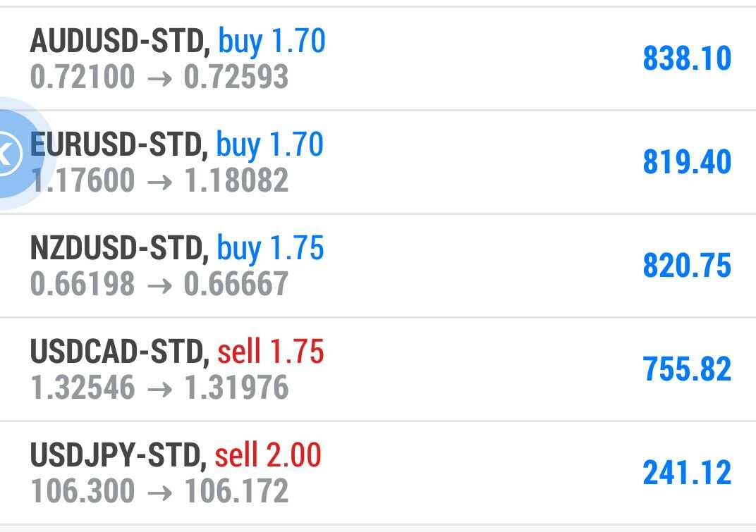Click the AUDUSD blue buy 1.70 label
The height and width of the screenshot is (532, 756).
click(x=272, y=42)
